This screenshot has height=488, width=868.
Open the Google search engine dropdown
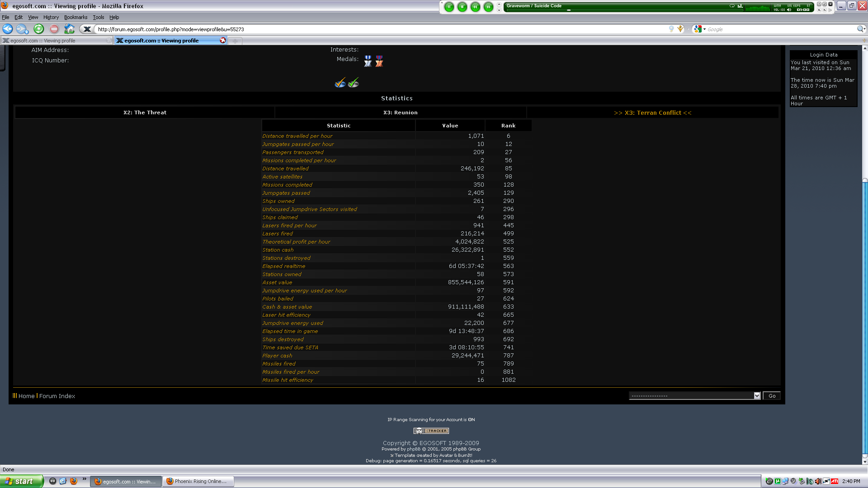pyautogui.click(x=700, y=29)
